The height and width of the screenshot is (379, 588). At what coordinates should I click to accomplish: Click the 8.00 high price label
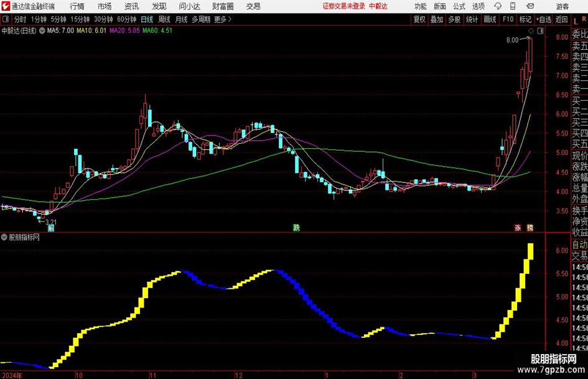click(512, 40)
